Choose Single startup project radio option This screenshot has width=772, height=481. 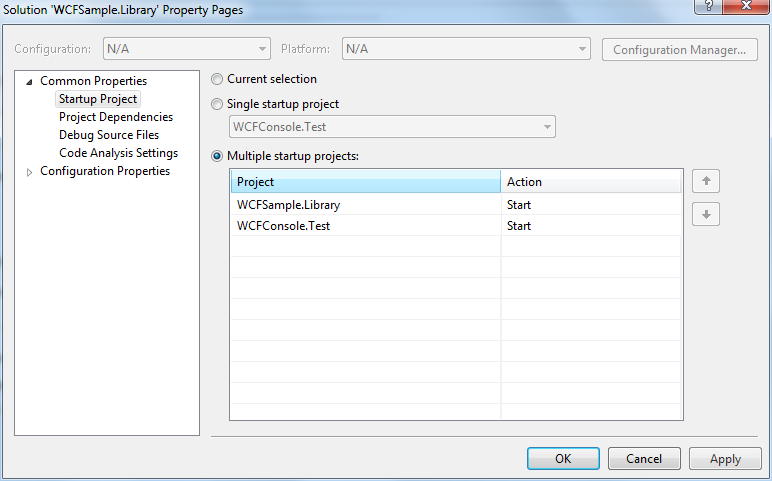click(217, 104)
